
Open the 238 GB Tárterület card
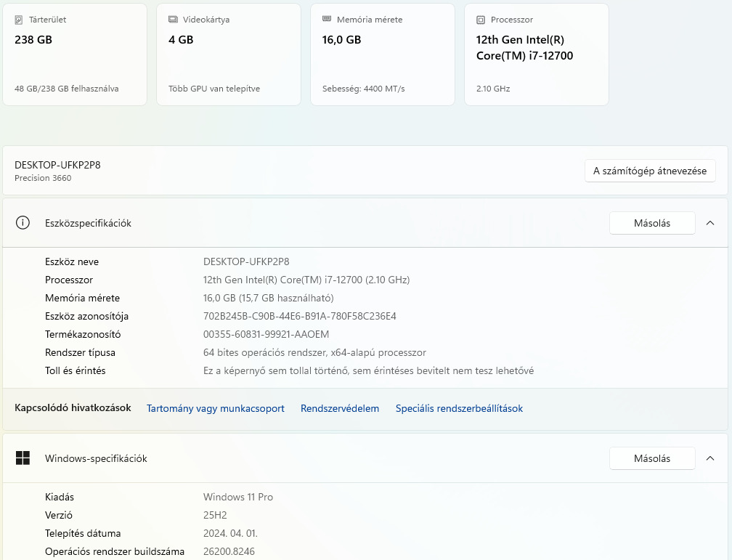75,54
